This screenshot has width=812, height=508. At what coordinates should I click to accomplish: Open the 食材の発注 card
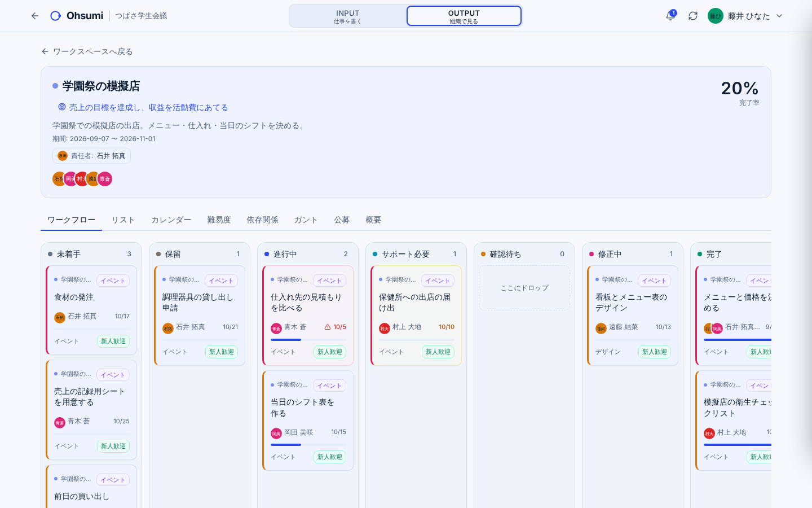point(91,310)
